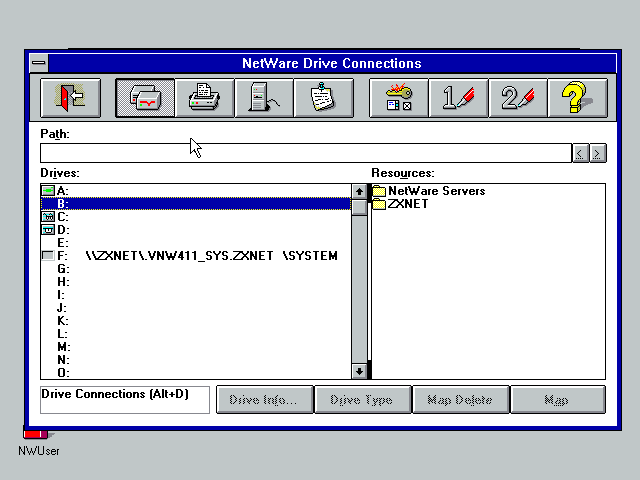
Task: Click the Map button
Action: tap(558, 400)
